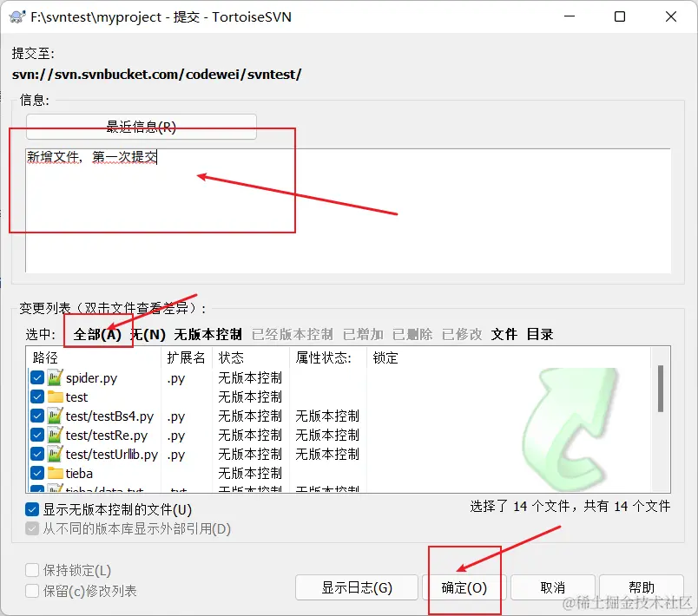
Task: Select the tieba folder name
Action: pos(79,473)
